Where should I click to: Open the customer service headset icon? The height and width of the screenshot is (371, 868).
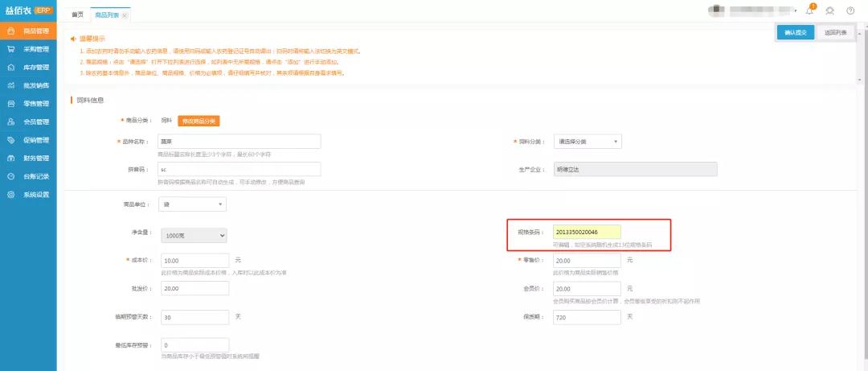point(830,10)
